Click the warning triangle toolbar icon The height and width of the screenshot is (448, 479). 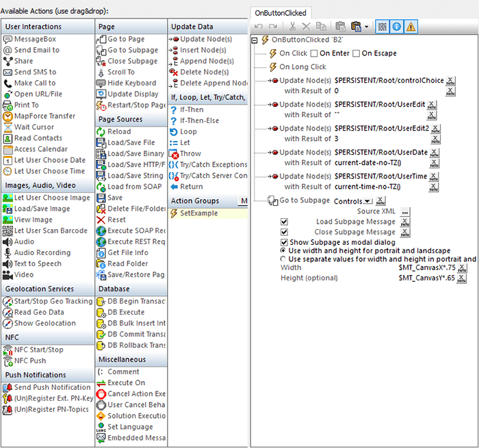click(x=411, y=27)
